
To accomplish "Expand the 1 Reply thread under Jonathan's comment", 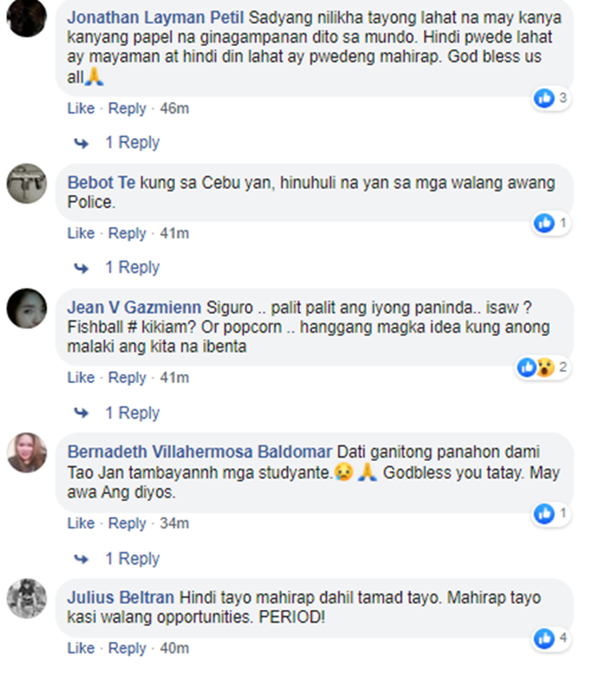I will (x=132, y=142).
